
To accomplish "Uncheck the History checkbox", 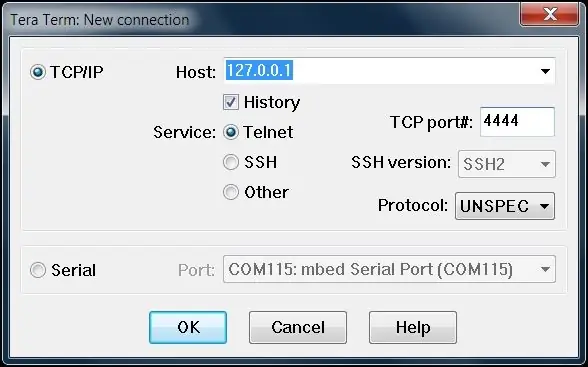I will (x=231, y=102).
